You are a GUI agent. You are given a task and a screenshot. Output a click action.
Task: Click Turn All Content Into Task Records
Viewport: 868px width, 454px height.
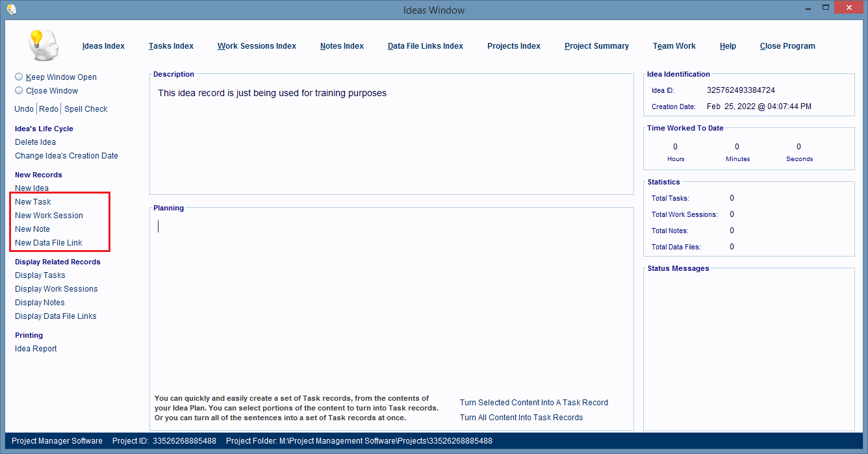(x=522, y=418)
